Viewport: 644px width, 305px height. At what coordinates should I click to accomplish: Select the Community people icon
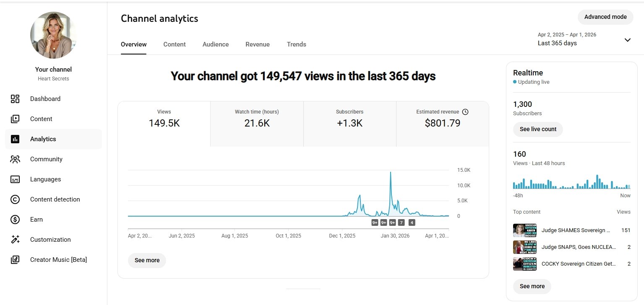click(x=15, y=159)
